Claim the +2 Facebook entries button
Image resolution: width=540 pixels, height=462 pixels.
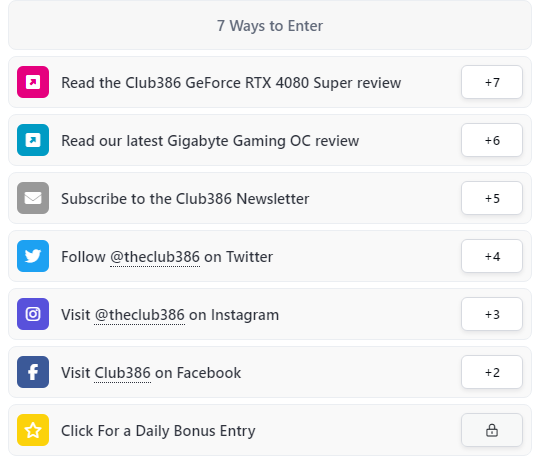tap(492, 372)
